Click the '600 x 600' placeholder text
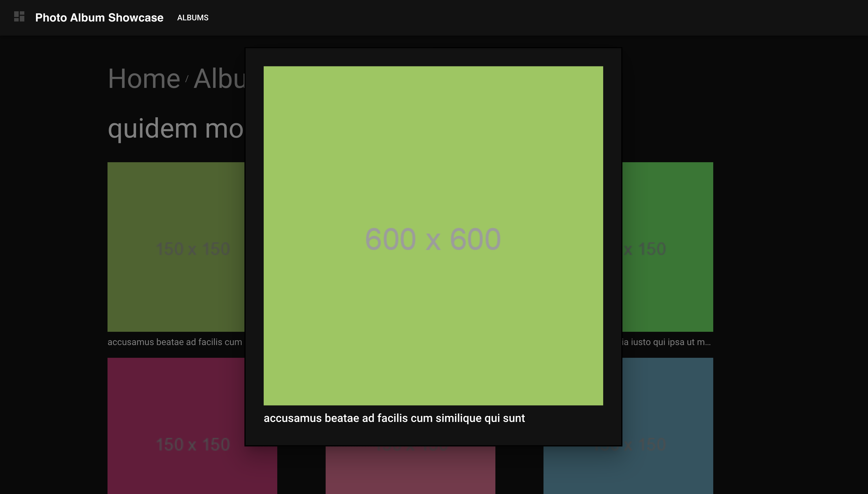The image size is (868, 494). [x=433, y=239]
